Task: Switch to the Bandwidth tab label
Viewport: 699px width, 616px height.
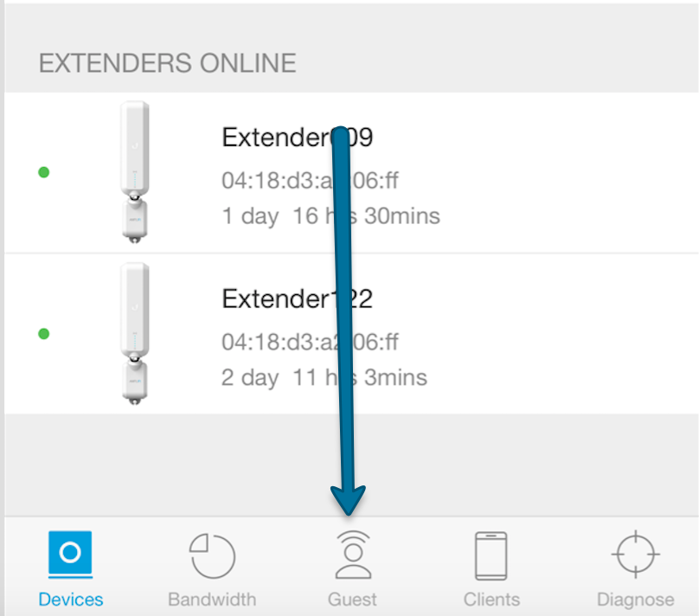Action: click(x=212, y=600)
